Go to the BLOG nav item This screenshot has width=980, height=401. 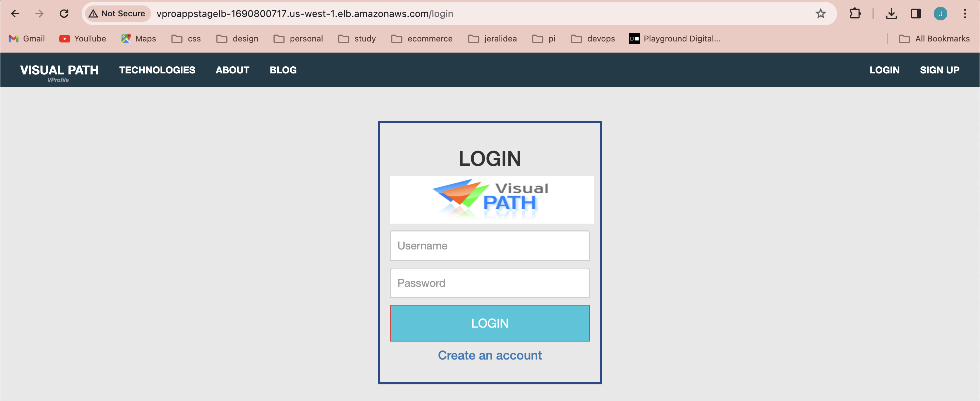pos(283,70)
